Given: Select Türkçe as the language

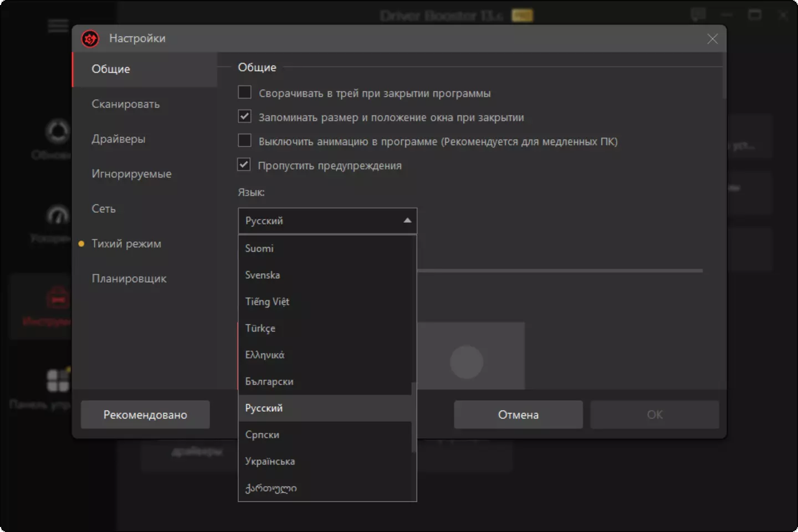Looking at the screenshot, I should pos(325,328).
